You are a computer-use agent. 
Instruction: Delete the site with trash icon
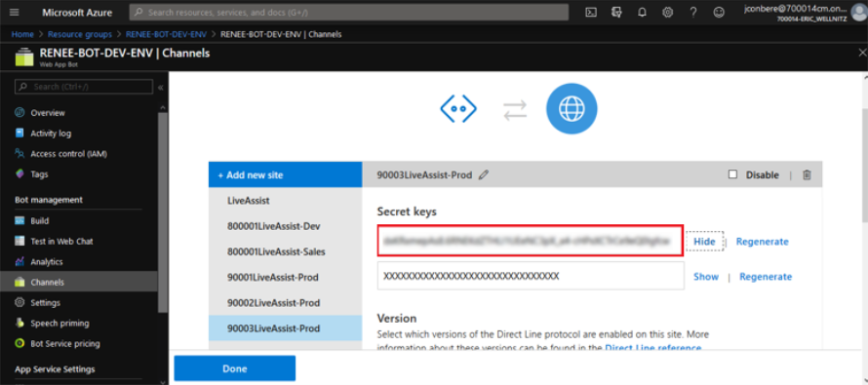808,174
